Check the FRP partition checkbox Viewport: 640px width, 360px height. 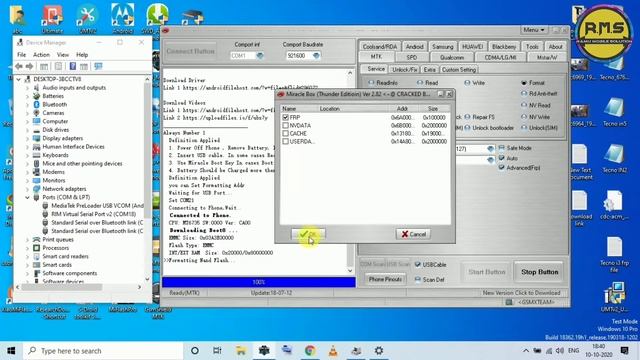point(285,117)
